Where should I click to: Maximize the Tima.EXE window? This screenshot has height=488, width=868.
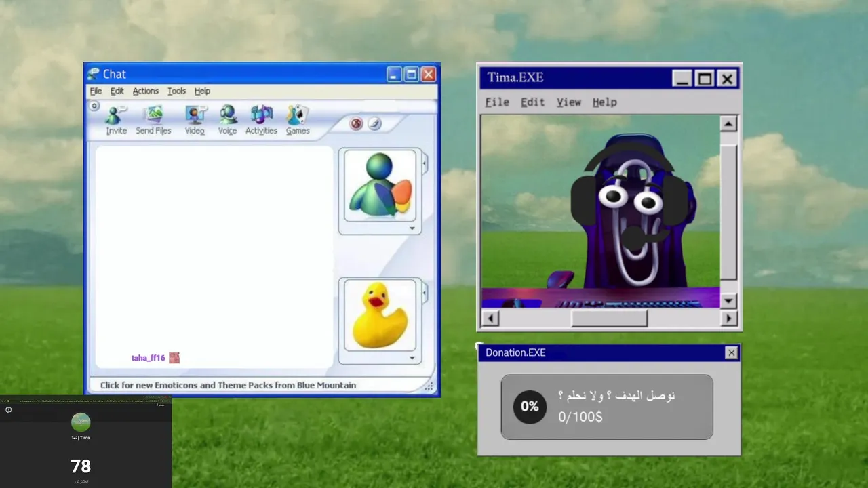pyautogui.click(x=705, y=79)
